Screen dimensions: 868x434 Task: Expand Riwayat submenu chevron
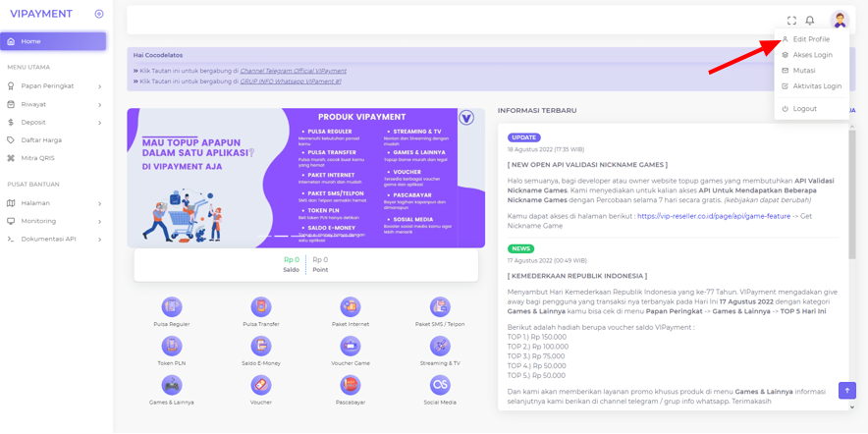point(99,105)
